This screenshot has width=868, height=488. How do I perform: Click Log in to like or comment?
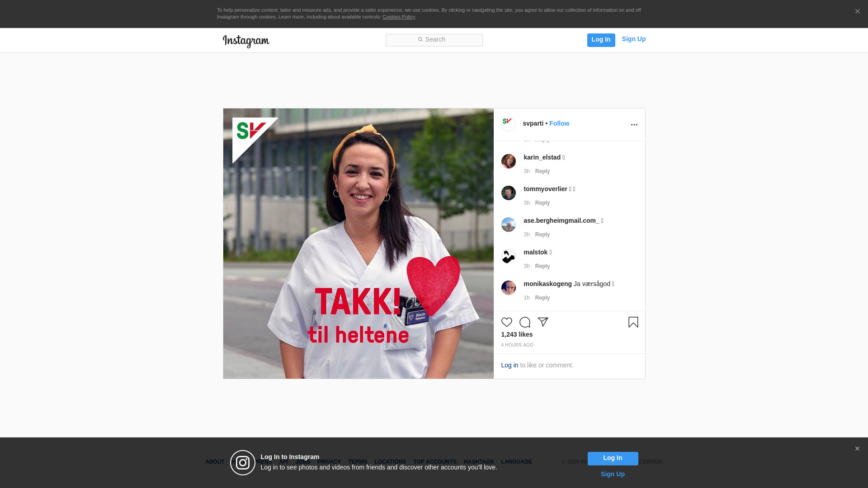click(509, 365)
